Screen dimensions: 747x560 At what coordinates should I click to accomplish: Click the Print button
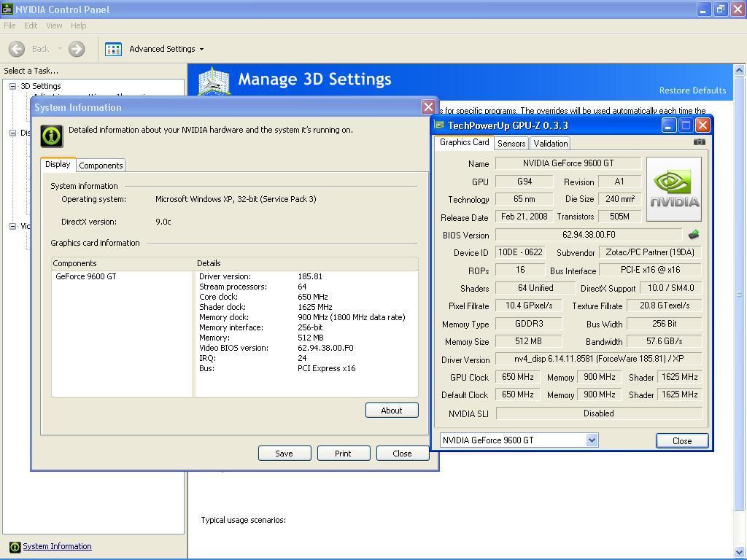[x=343, y=454]
